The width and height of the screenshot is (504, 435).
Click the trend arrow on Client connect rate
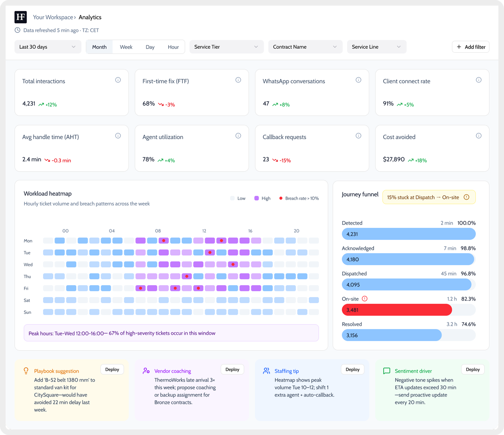pos(400,105)
